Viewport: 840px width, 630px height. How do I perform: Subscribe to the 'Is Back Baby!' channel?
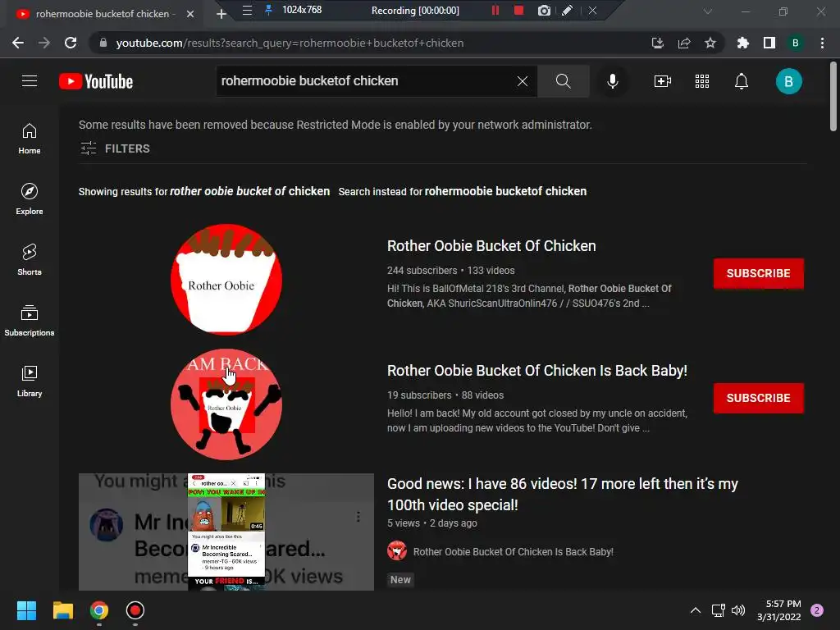tap(758, 398)
